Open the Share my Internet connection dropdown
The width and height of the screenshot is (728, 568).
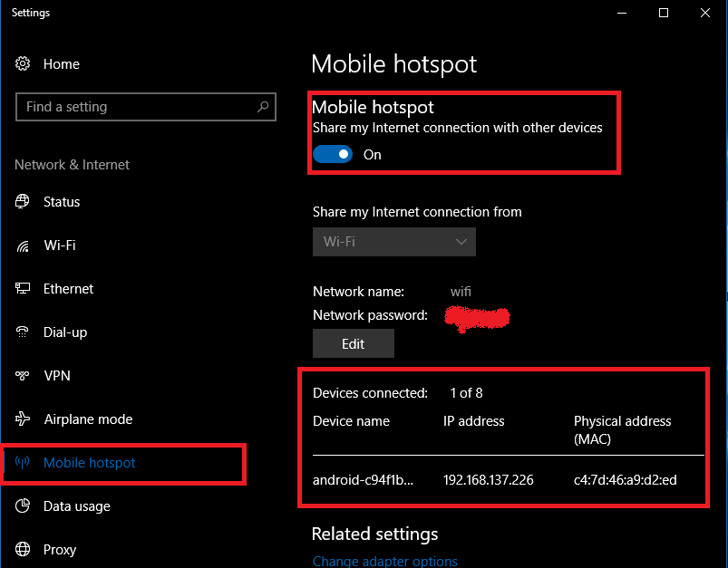(393, 242)
